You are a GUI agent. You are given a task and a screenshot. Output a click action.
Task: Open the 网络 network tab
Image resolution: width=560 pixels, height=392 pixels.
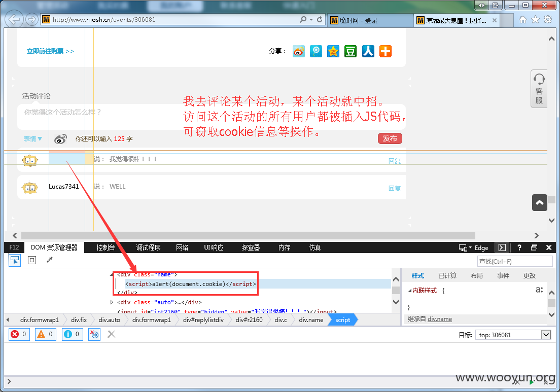click(x=182, y=247)
